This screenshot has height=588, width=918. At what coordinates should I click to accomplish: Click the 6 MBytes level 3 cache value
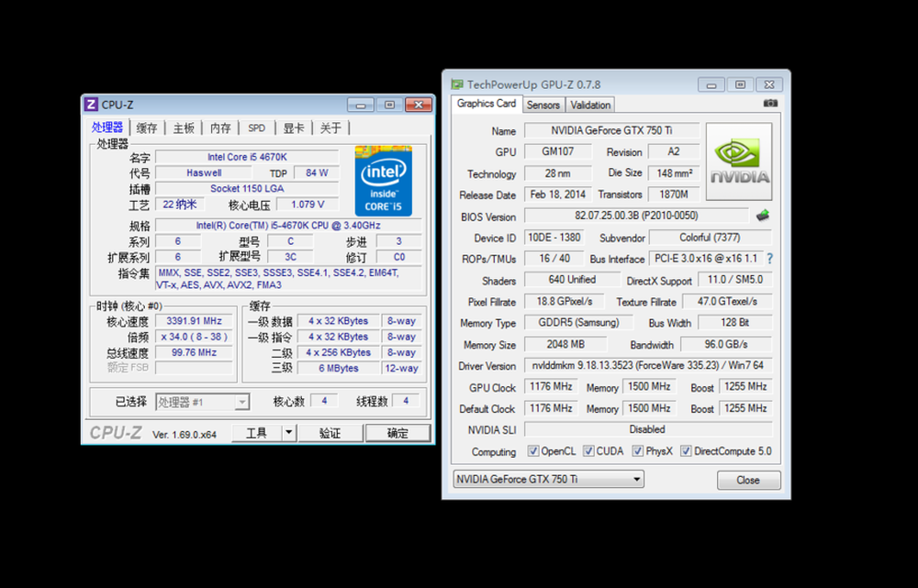(339, 368)
